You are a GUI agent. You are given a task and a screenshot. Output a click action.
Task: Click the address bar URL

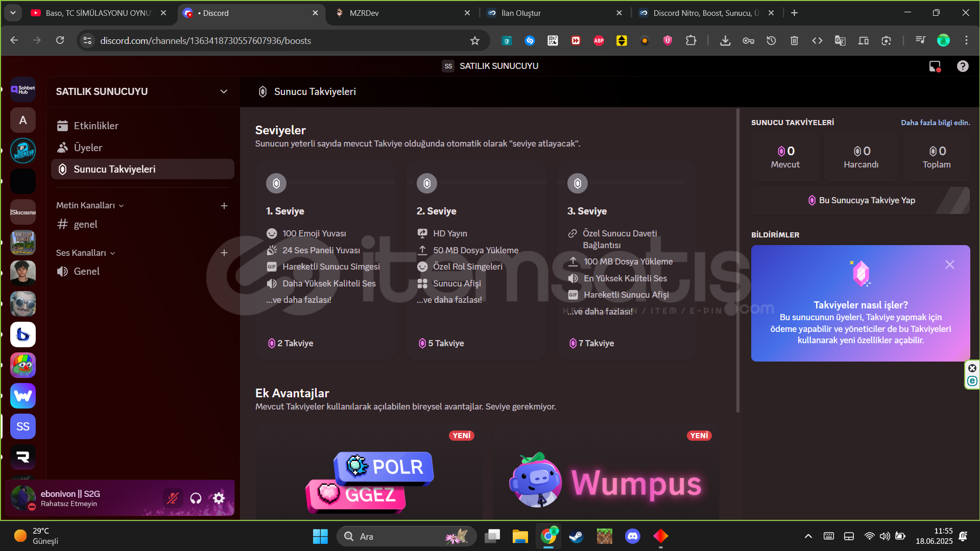(x=205, y=40)
